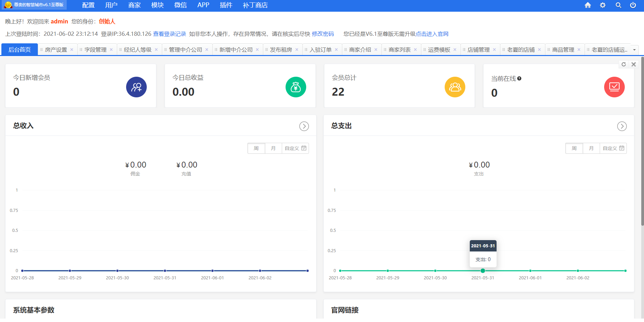The image size is (644, 322).
Task: Click fullscreen expand icon near refresh
Action: [x=634, y=64]
